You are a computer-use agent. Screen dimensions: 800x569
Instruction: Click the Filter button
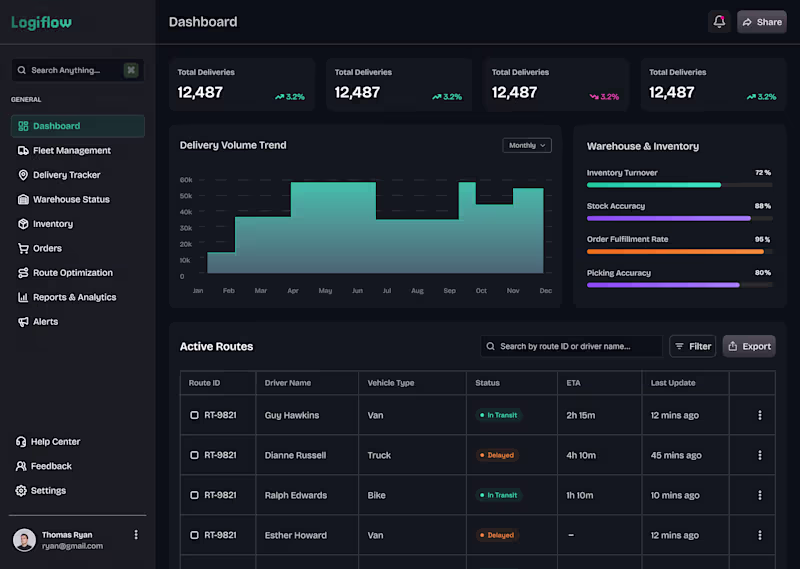692,346
